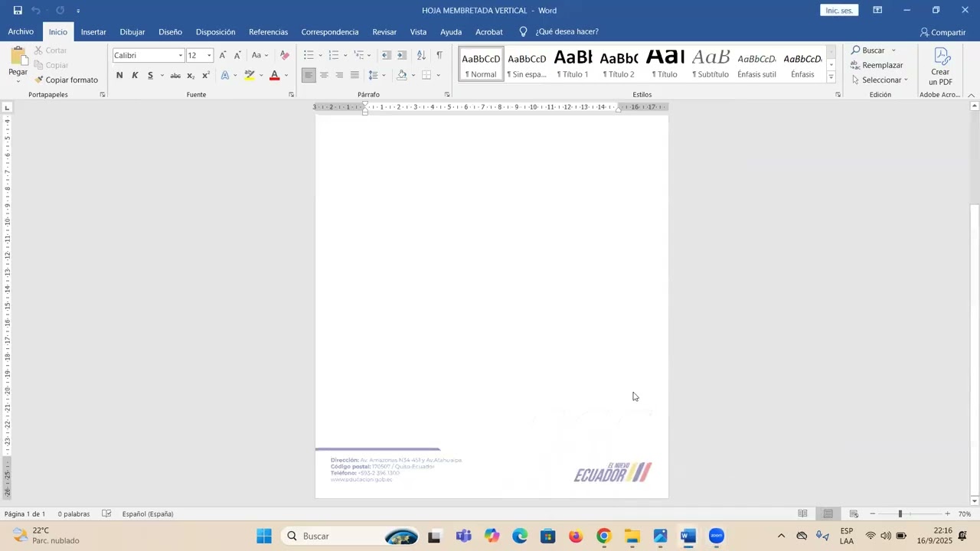The height and width of the screenshot is (551, 980).
Task: Decrease paragraph indent
Action: point(387,55)
